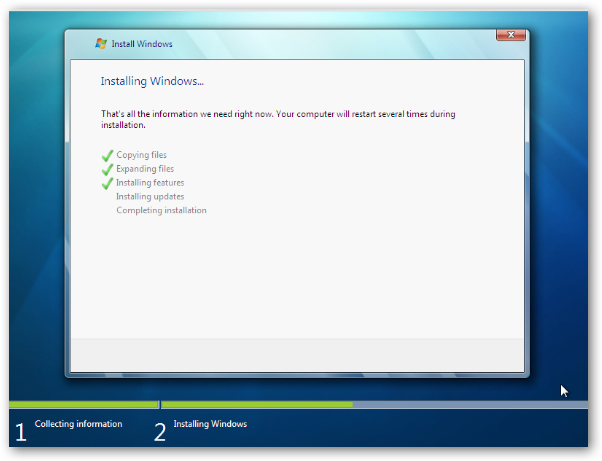602x461 pixels.
Task: Close the Install Windows dialog
Action: click(x=511, y=35)
